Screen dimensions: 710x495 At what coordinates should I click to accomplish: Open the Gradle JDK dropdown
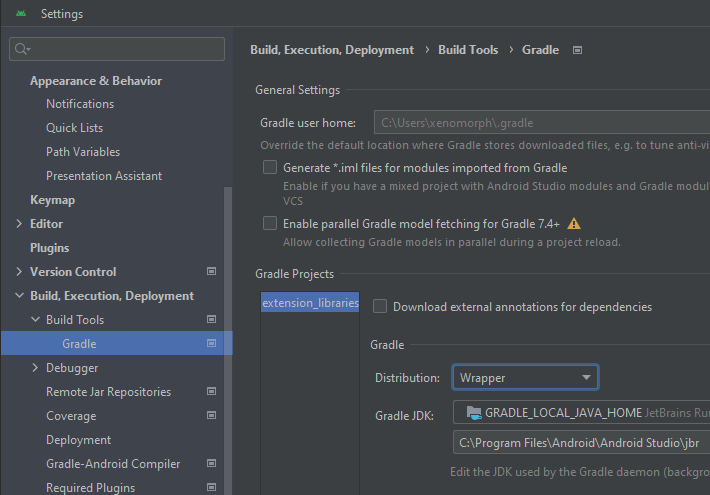click(x=581, y=413)
